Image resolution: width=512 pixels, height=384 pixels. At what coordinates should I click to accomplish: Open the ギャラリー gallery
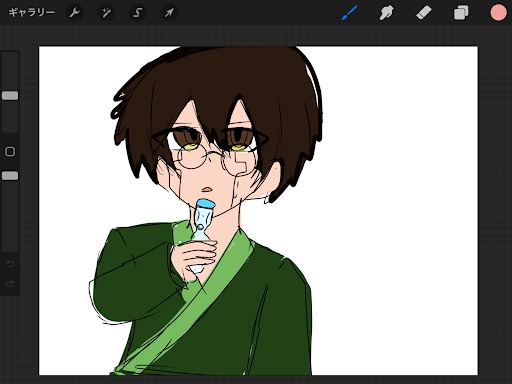[31, 13]
